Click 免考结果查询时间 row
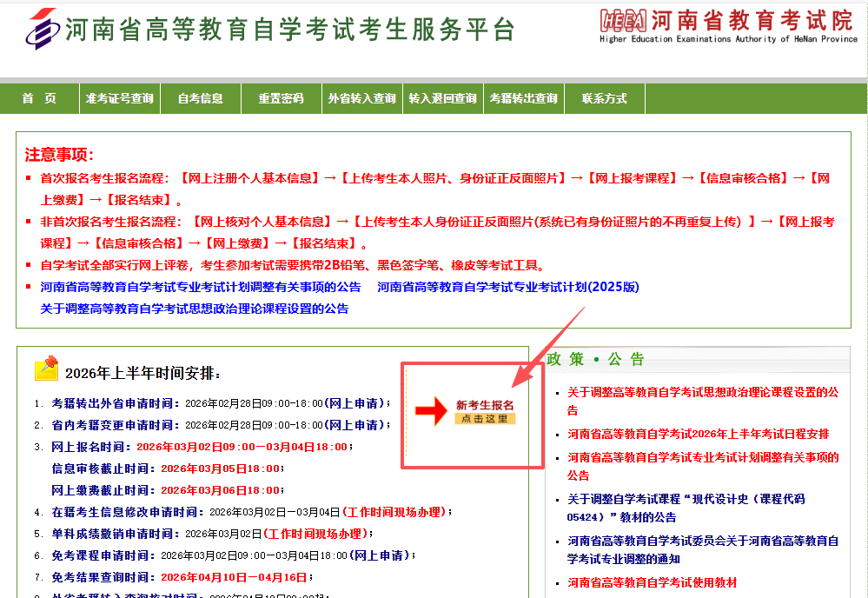 coord(182,577)
